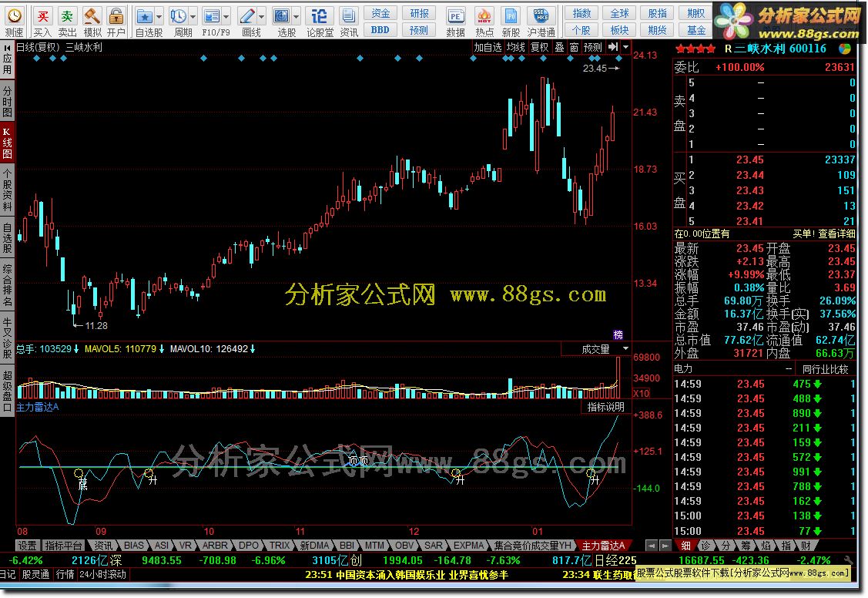The image size is (868, 598).
Task: Click the skip-to-end arrow icon on chart bar
Action: (613, 47)
